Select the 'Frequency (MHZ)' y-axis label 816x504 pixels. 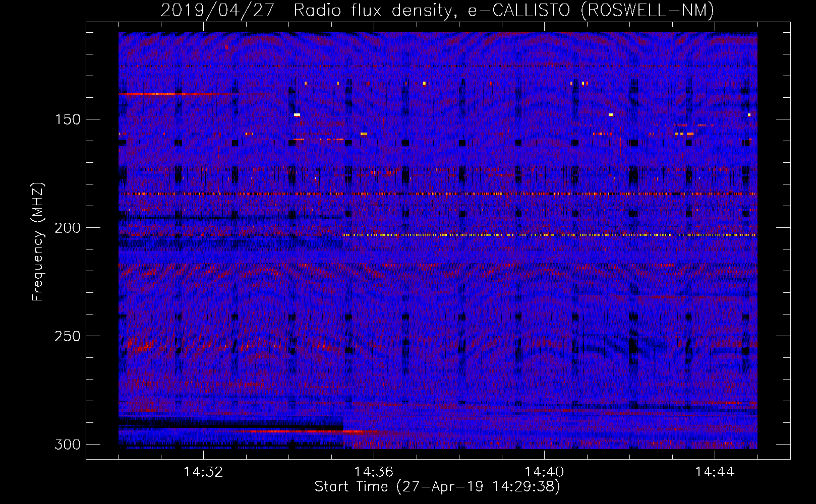pos(38,241)
